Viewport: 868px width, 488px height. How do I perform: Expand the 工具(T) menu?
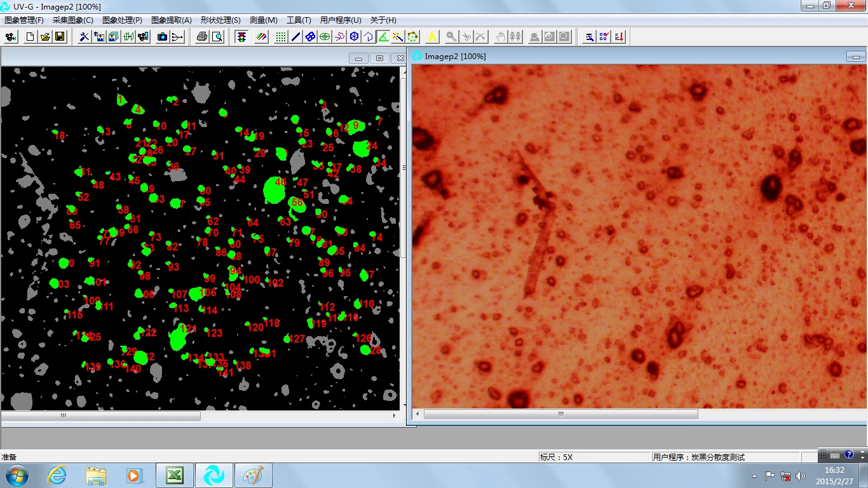coord(299,20)
